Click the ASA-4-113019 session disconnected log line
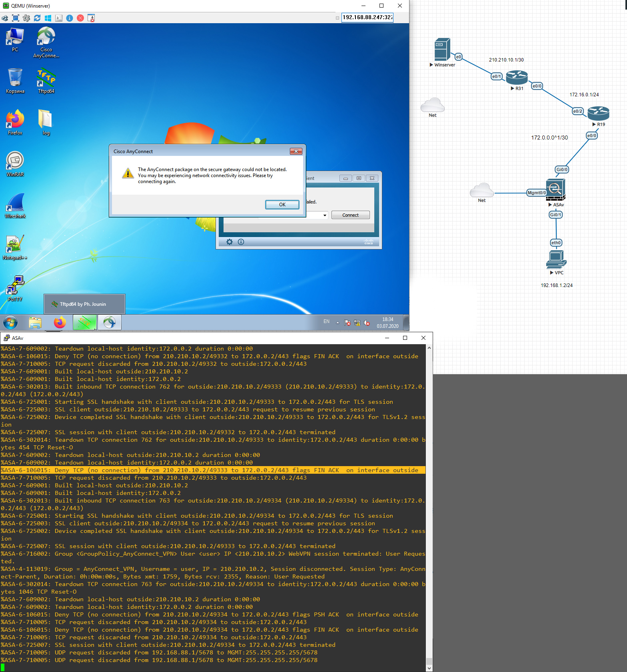 [x=213, y=573]
